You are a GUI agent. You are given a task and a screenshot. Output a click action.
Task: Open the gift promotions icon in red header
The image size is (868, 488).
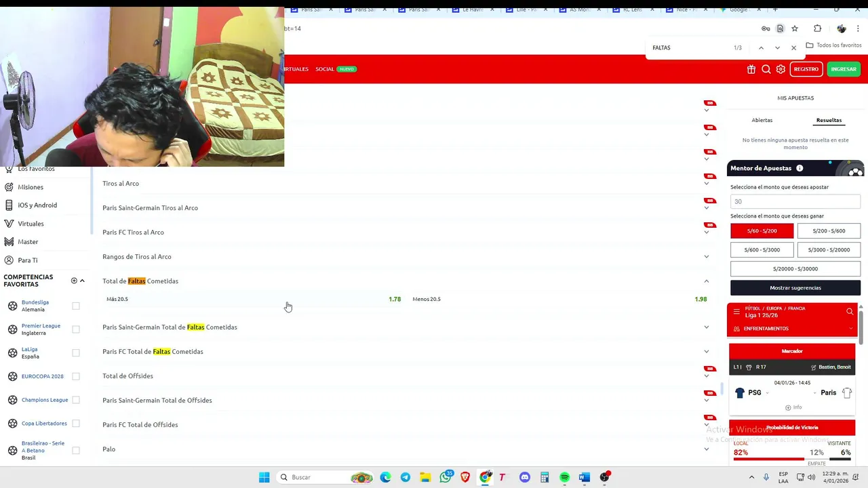coord(751,69)
